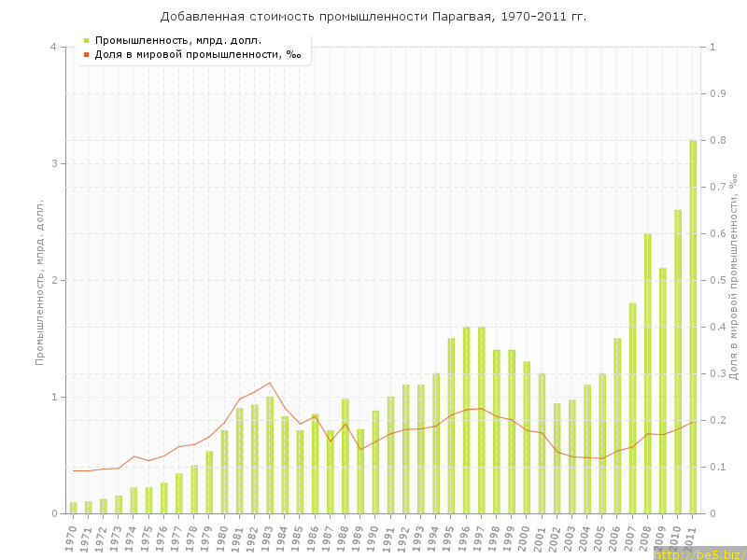Toggle the 'Промышленность, млрд. долл.' legend series
747x560 pixels.
pyautogui.click(x=177, y=40)
